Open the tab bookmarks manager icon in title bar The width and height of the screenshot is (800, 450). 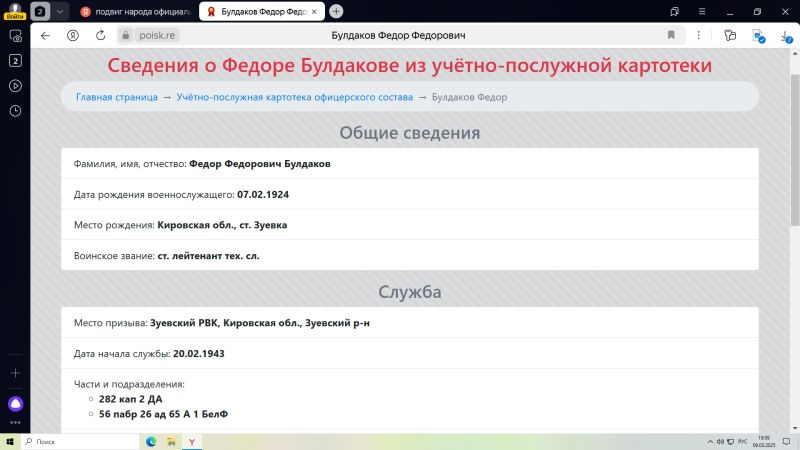[674, 11]
